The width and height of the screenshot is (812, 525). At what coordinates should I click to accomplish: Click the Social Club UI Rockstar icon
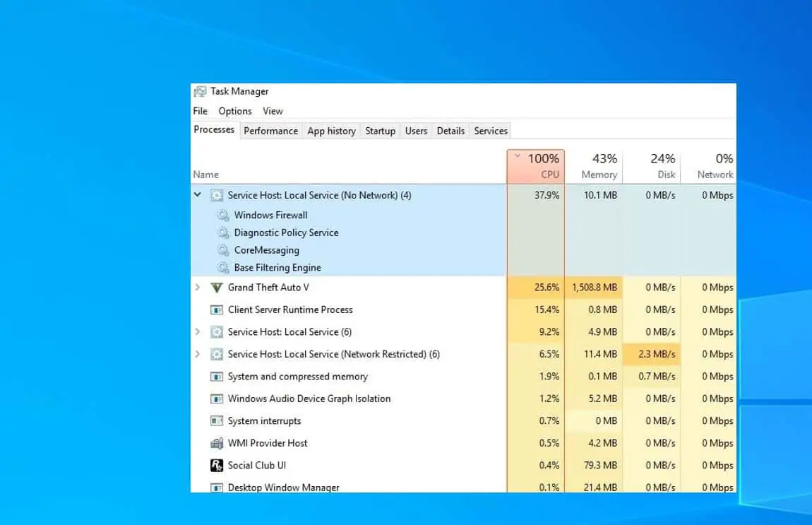pyautogui.click(x=217, y=466)
